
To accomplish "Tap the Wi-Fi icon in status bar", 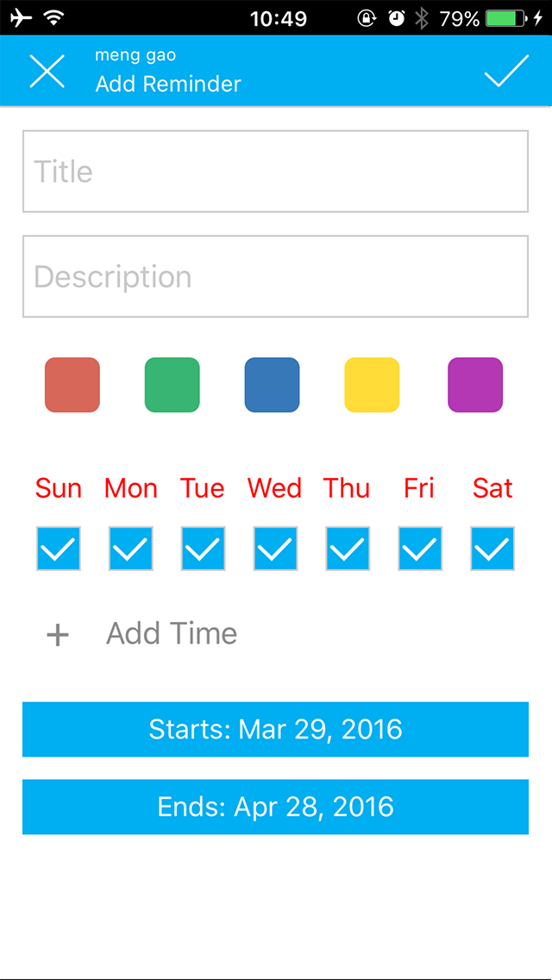I will tap(54, 18).
